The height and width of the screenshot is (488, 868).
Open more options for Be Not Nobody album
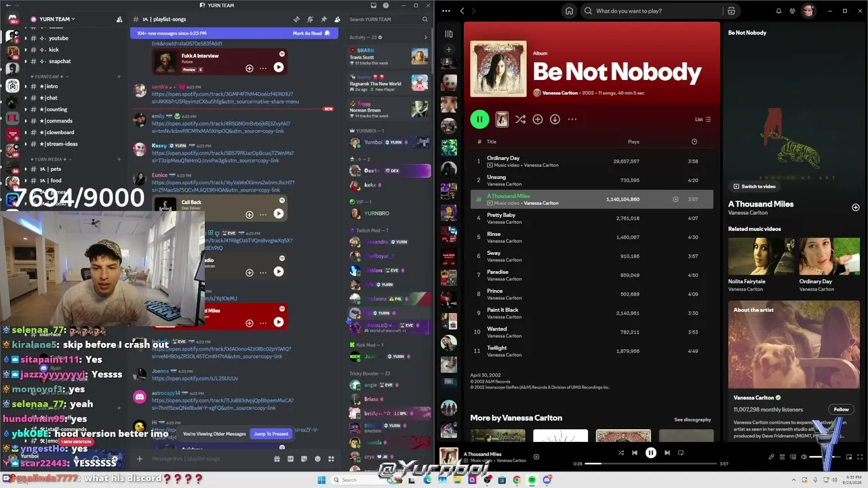click(572, 119)
